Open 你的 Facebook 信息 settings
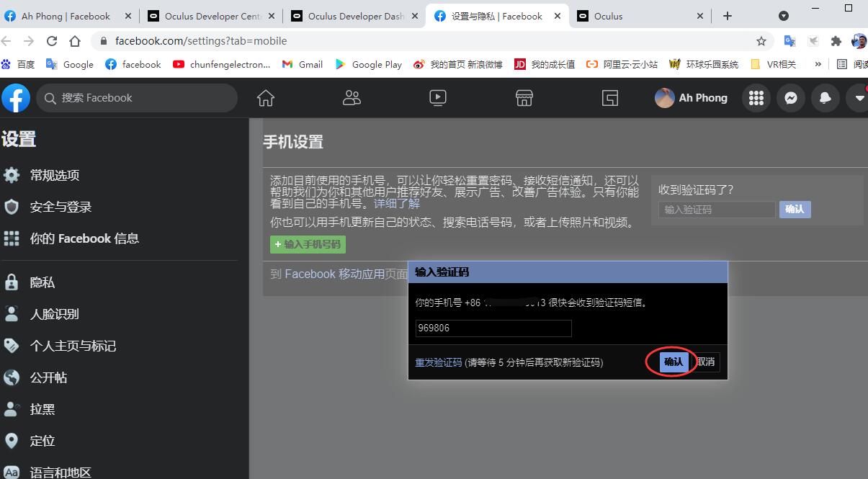 [x=84, y=238]
